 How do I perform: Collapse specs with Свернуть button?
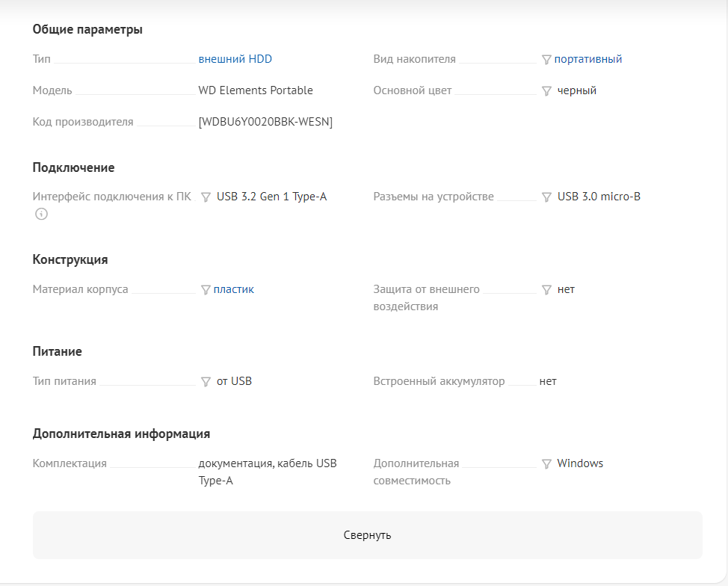tap(367, 535)
